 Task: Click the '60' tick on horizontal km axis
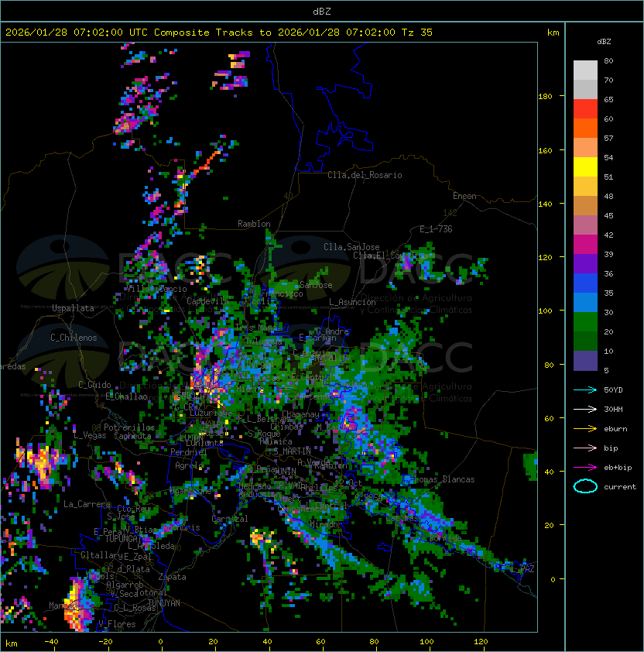click(320, 642)
